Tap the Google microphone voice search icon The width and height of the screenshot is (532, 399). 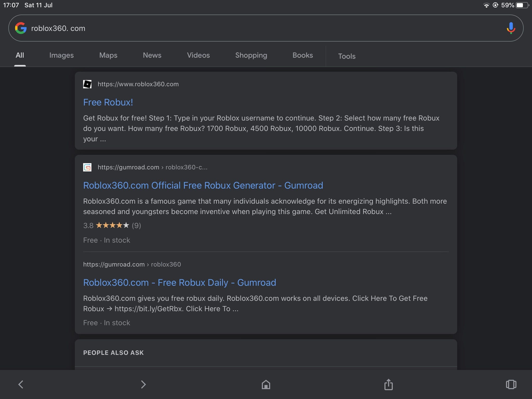[x=509, y=28]
